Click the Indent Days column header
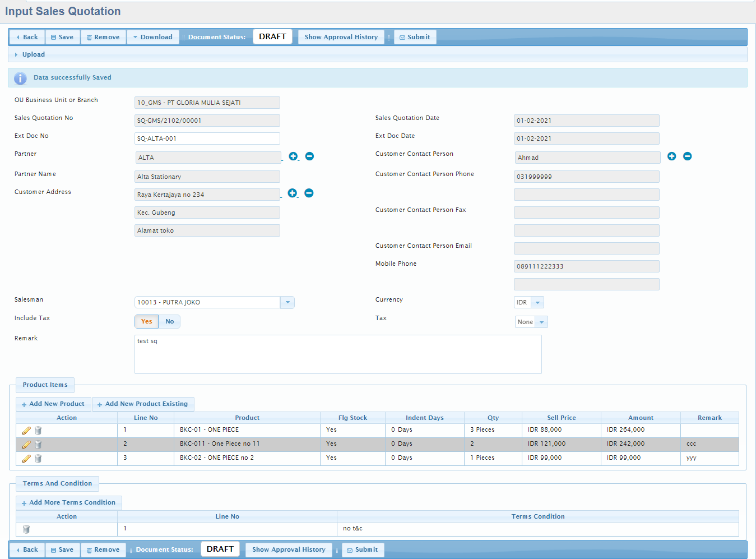Viewport: 756px width, 559px height. [x=425, y=418]
